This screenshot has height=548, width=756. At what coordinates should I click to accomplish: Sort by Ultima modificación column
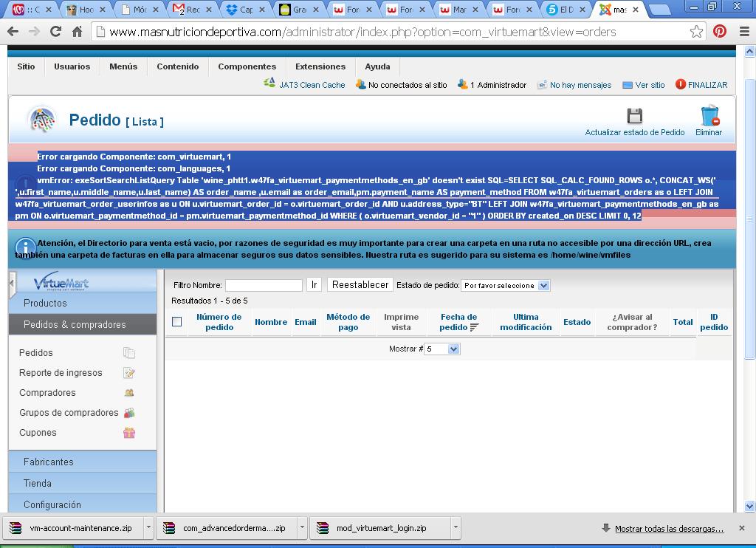526,322
